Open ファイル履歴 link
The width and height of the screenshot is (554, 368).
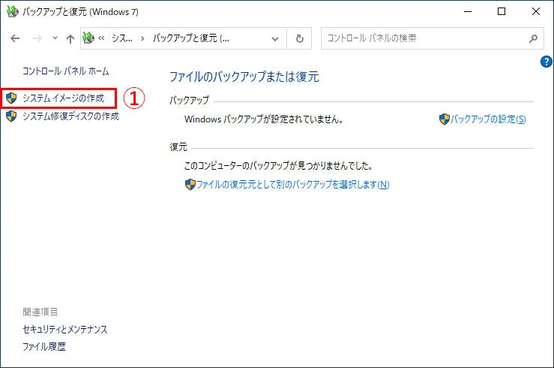coord(44,347)
